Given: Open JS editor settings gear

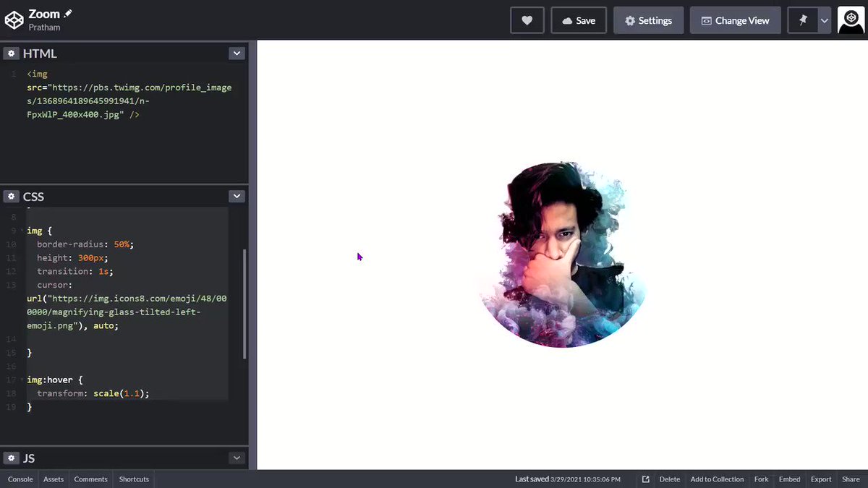Looking at the screenshot, I should 11,458.
